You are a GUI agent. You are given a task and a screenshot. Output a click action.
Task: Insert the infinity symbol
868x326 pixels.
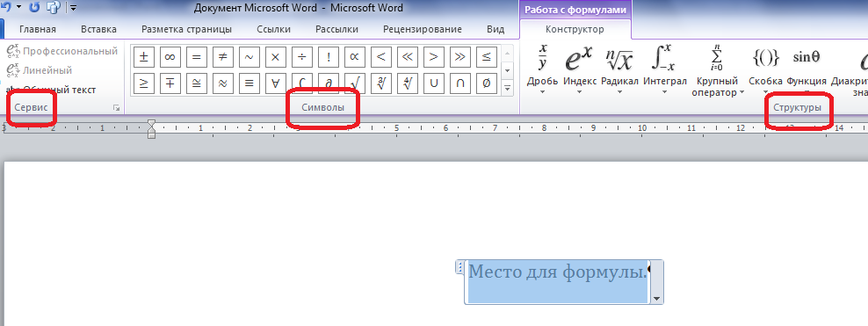(x=170, y=56)
